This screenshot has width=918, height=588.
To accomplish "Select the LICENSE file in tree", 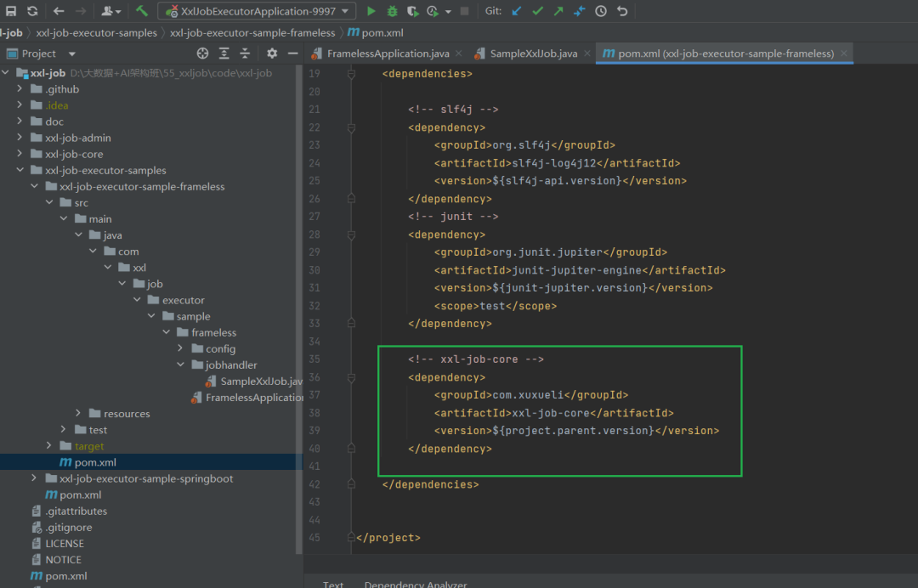I will 65,544.
